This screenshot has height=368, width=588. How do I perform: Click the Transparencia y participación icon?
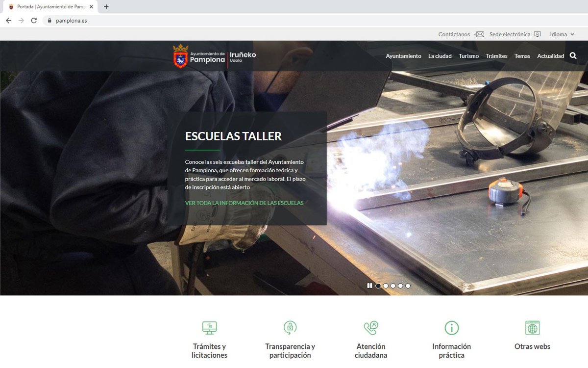pos(290,328)
